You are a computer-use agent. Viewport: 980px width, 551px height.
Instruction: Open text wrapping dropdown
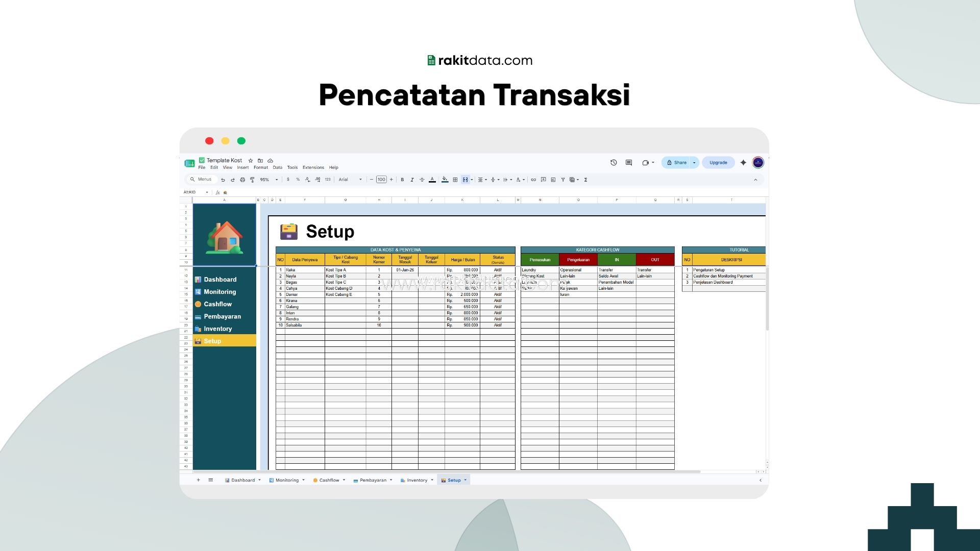[x=508, y=180]
